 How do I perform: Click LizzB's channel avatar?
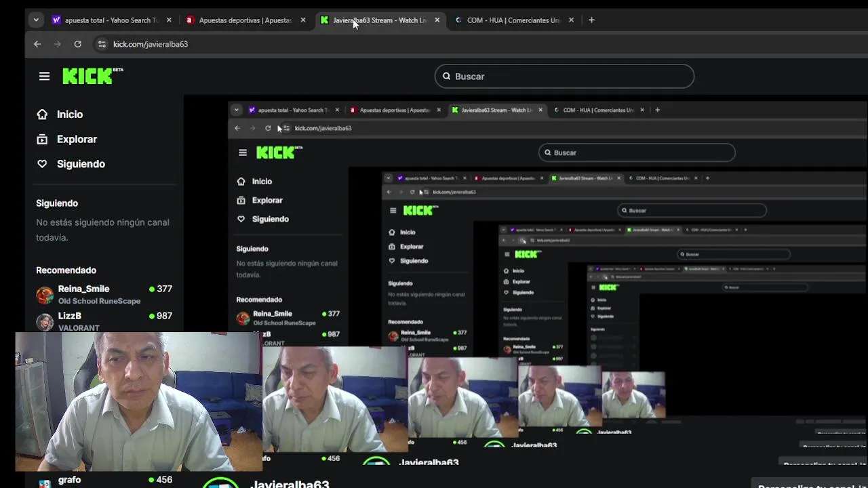point(45,322)
